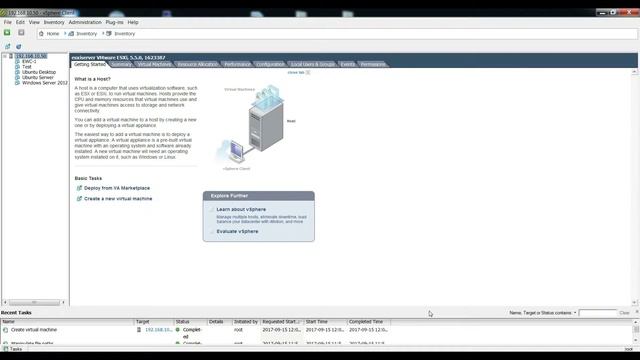Click Evaluate vSphere link

pyautogui.click(x=237, y=231)
